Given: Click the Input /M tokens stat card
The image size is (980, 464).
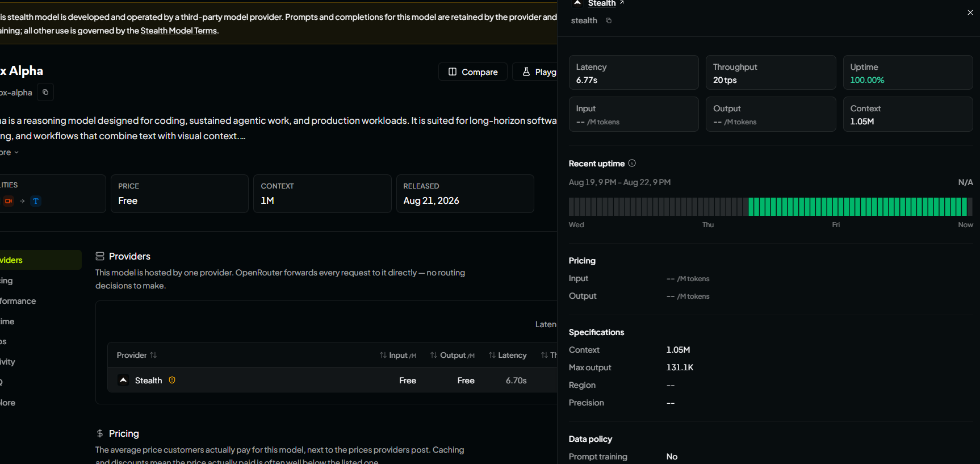Looking at the screenshot, I should (x=634, y=114).
